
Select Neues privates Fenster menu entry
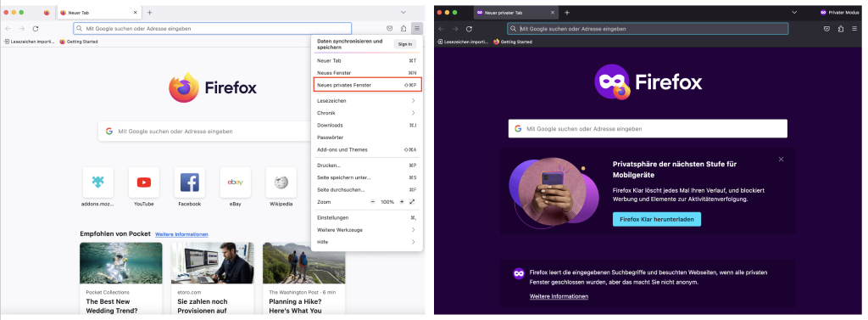pyautogui.click(x=368, y=85)
